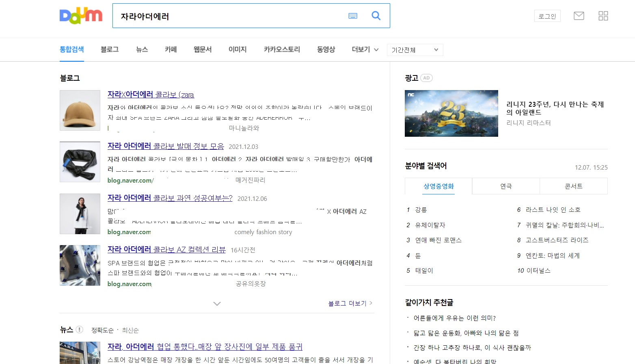This screenshot has width=635, height=364.
Task: Open the virtual keyboard icon in search box
Action: (353, 16)
